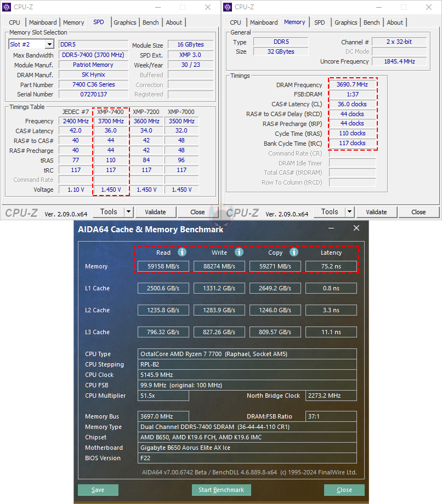Click the Copy info icon in AIDA64

294,252
